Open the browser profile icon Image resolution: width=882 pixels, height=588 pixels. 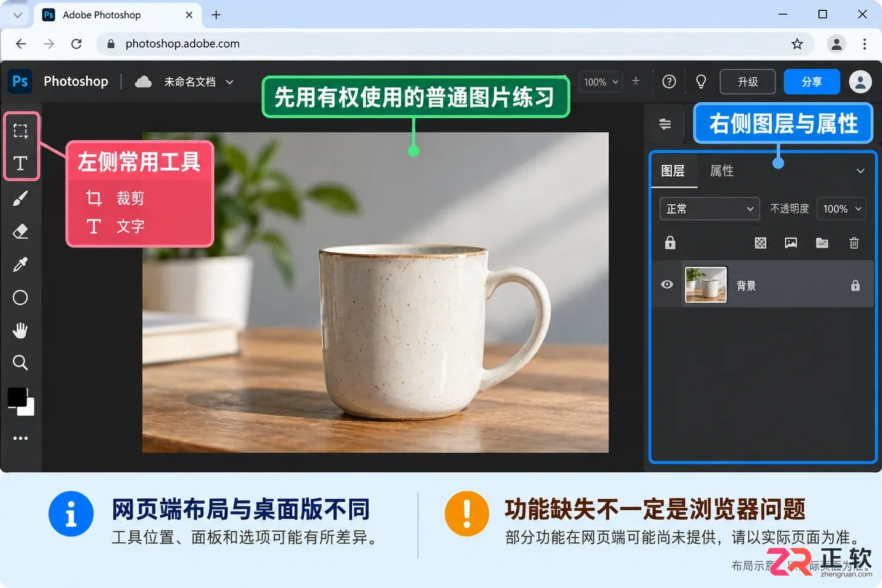(837, 43)
